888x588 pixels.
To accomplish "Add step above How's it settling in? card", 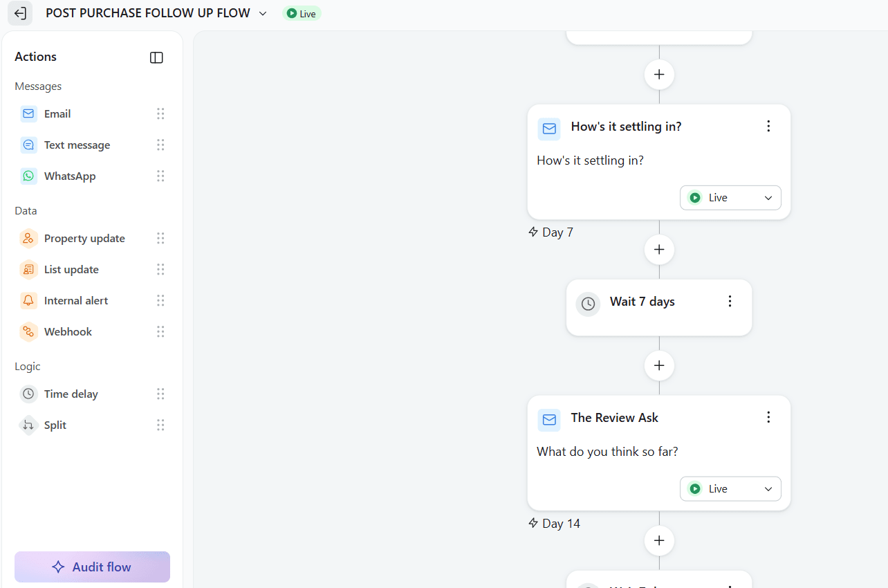I will pyautogui.click(x=659, y=74).
